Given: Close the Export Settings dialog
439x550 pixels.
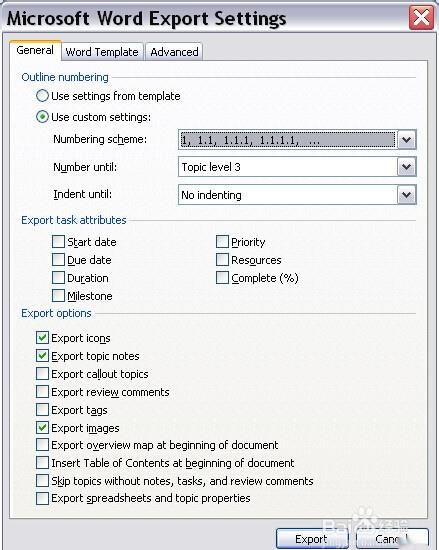Looking at the screenshot, I should (x=421, y=18).
